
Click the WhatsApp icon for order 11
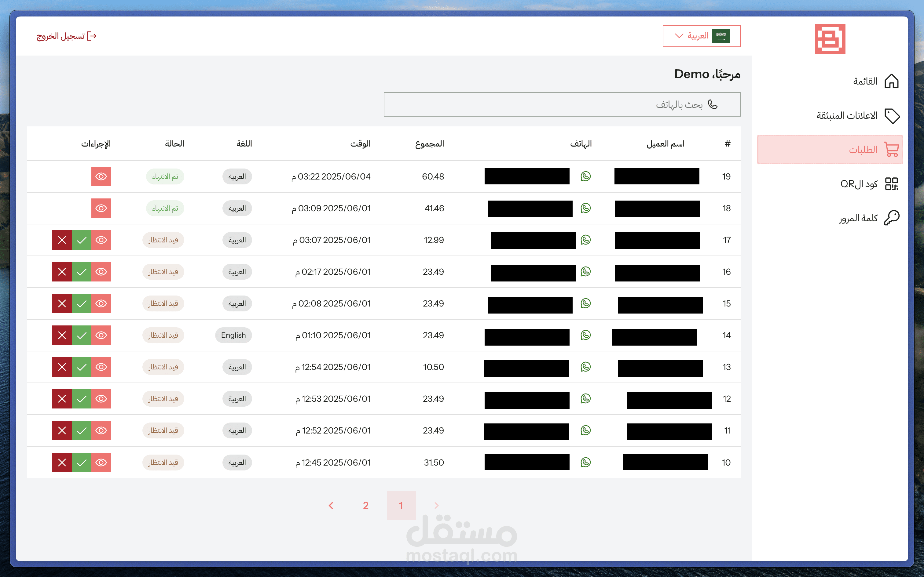[585, 430]
